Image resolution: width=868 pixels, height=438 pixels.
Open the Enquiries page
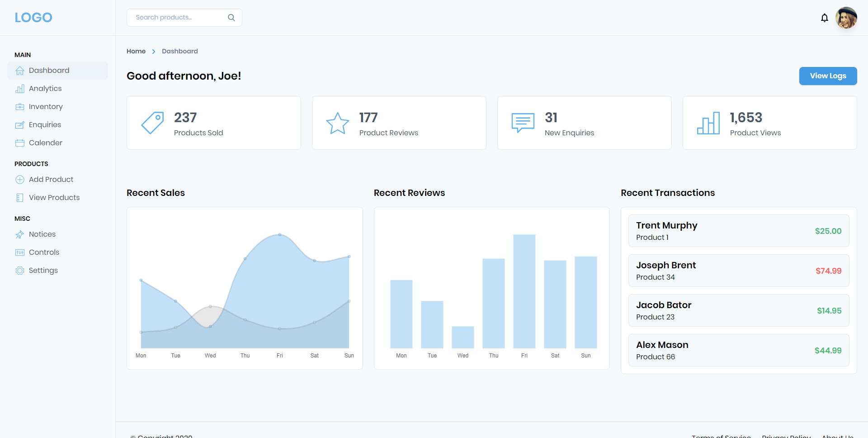[x=45, y=125]
